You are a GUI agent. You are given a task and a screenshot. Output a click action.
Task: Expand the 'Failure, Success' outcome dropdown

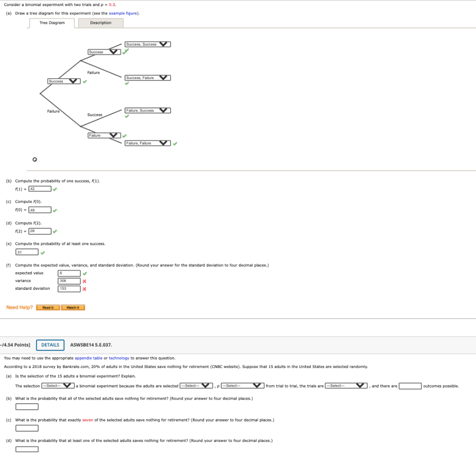coord(147,110)
